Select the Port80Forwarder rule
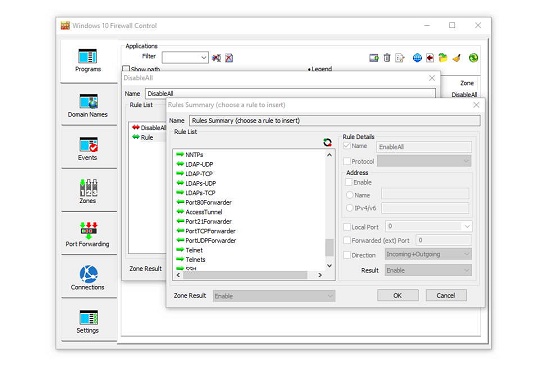The width and height of the screenshot is (550, 369). pyautogui.click(x=208, y=202)
